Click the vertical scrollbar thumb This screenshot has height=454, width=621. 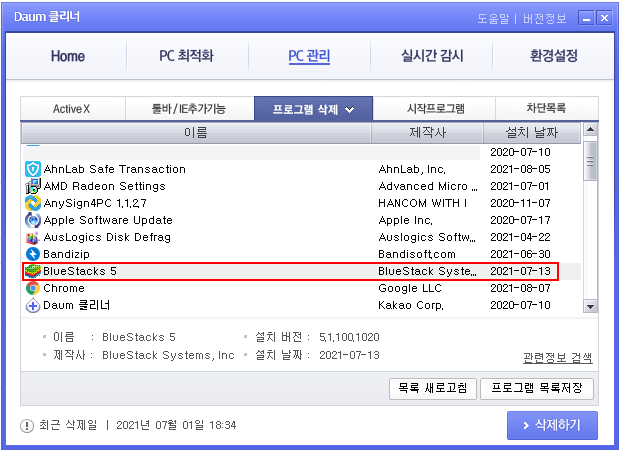[x=591, y=161]
